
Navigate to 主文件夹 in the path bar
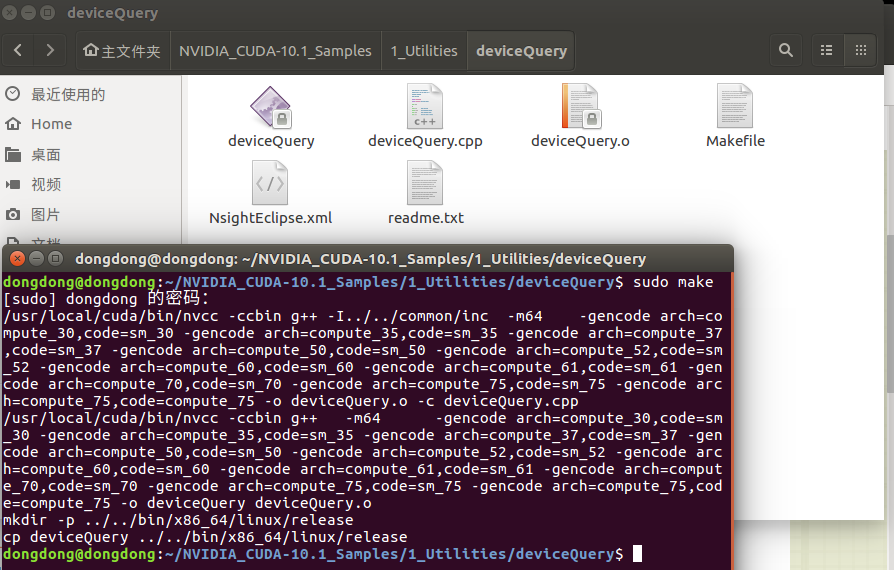[123, 51]
